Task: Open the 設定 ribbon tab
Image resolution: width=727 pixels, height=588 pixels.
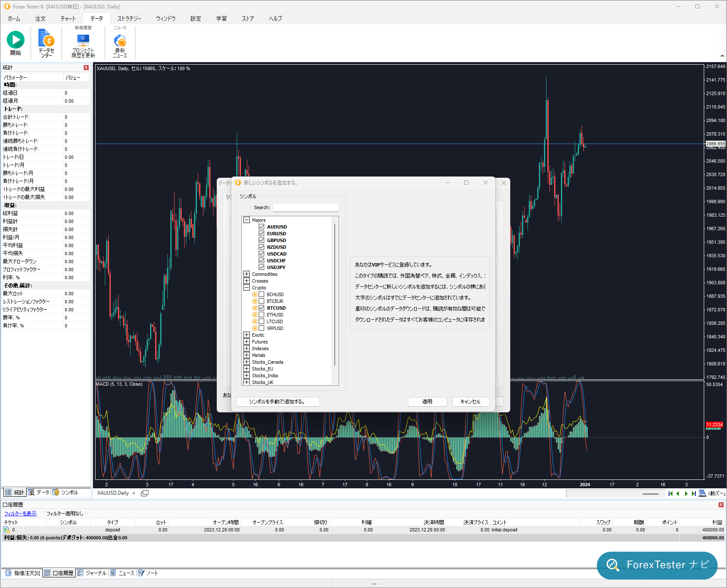Action: point(196,19)
